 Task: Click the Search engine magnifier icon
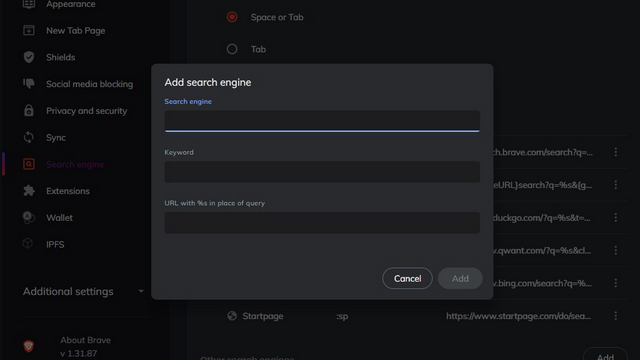point(29,164)
